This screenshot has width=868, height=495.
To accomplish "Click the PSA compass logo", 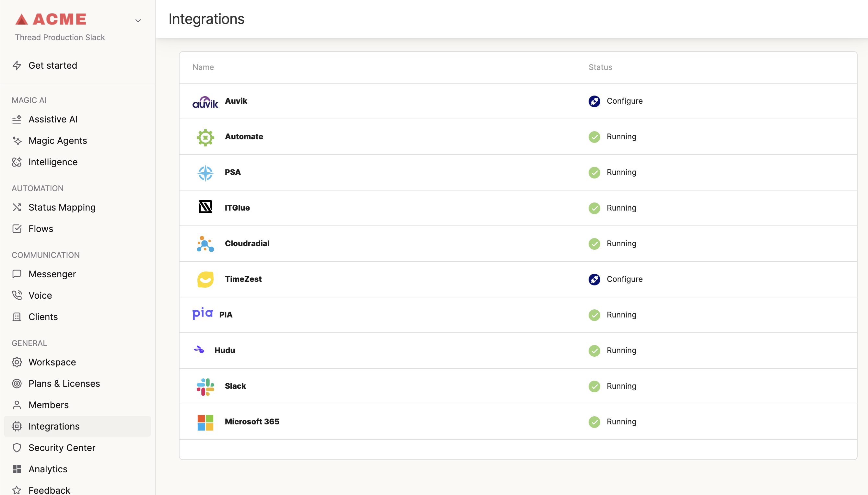I will pyautogui.click(x=205, y=173).
